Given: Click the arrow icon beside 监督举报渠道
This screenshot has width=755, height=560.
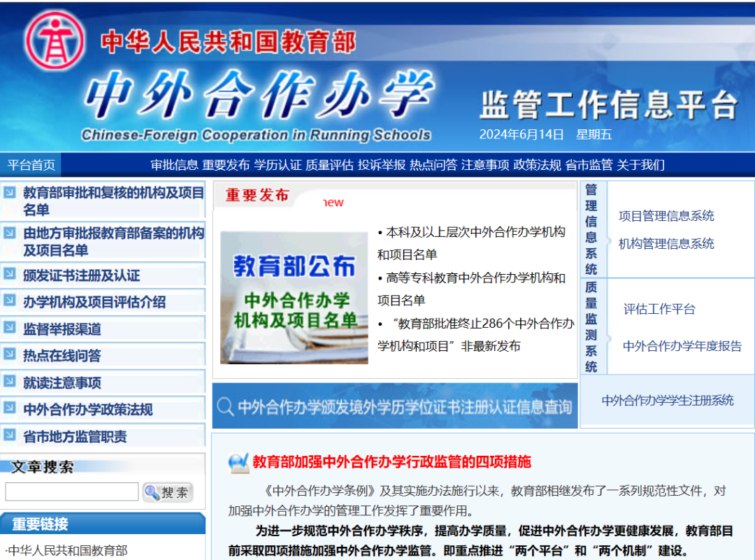Looking at the screenshot, I should coord(10,327).
